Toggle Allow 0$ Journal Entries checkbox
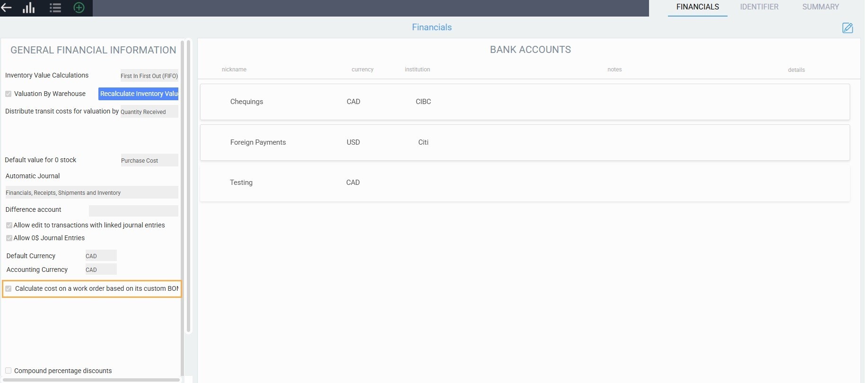 pyautogui.click(x=9, y=238)
